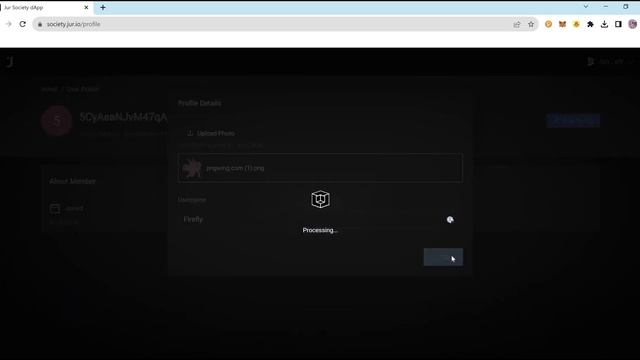Click the blue edit profile button

[x=573, y=120]
